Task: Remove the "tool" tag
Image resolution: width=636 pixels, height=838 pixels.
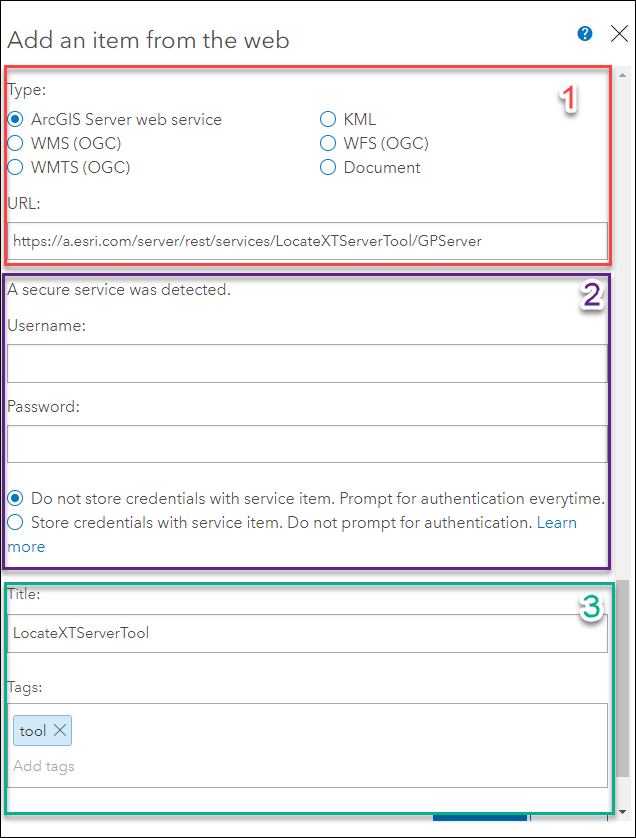Action: point(60,730)
